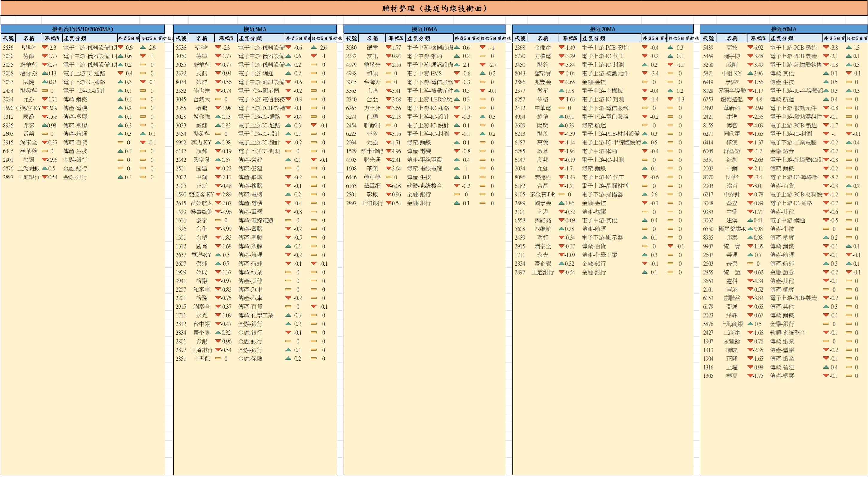
Task: Click the green up arrow beside 中租-KY 2.96
Action: (750, 74)
